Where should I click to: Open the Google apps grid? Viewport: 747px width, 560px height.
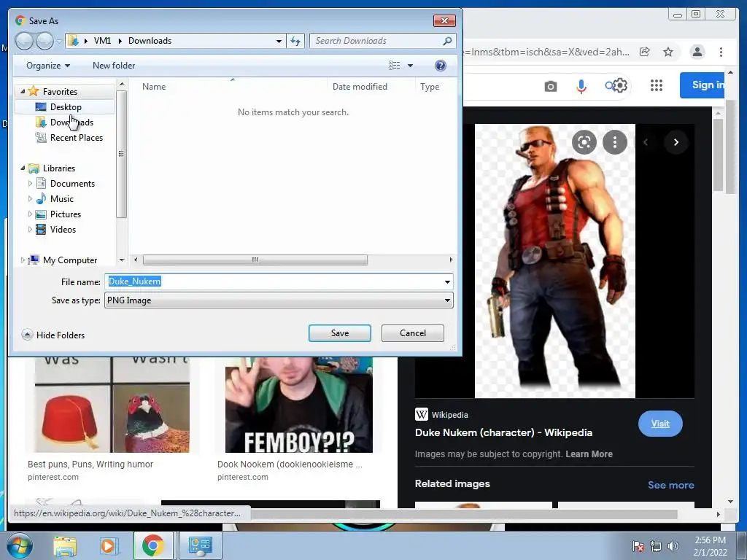tap(657, 85)
